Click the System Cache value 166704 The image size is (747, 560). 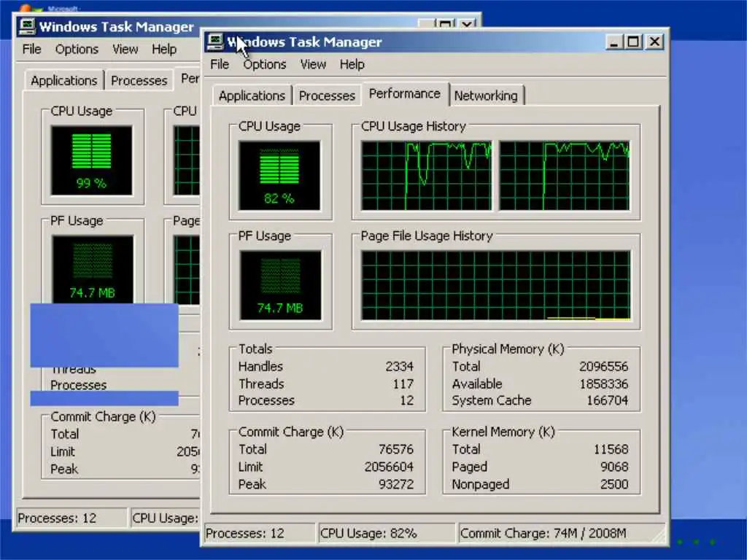608,400
